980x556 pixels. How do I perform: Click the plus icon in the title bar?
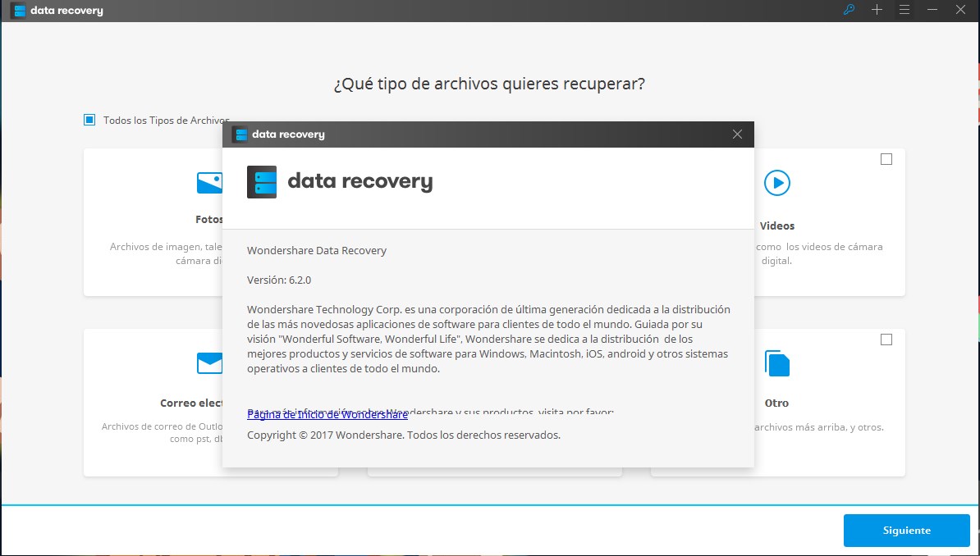coord(877,11)
